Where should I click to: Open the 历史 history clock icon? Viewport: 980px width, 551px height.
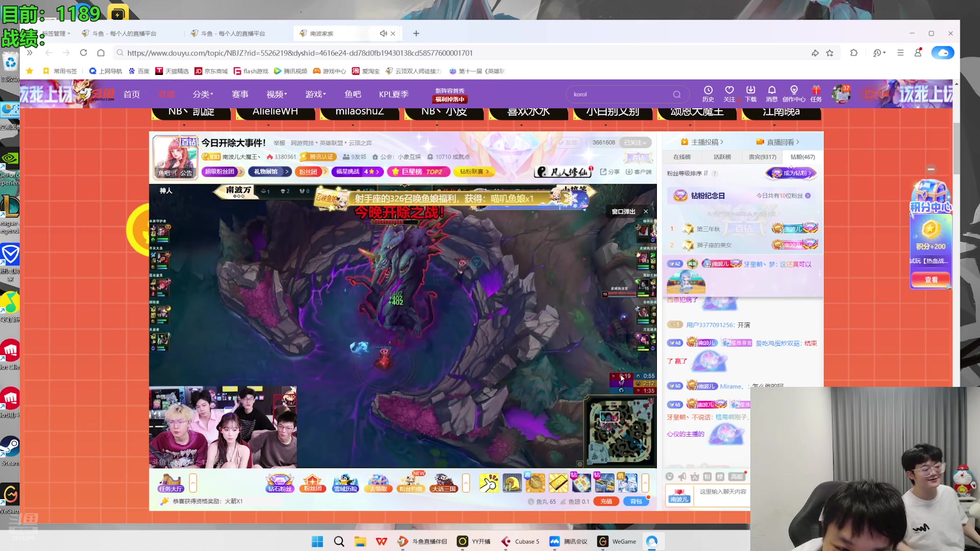coord(708,93)
